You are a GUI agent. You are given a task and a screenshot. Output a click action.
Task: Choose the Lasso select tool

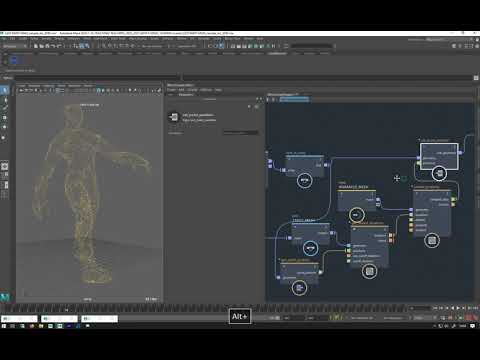tap(5, 99)
